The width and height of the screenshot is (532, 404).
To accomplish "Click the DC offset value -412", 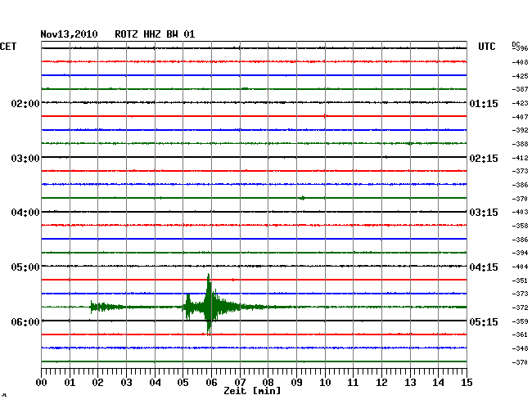I will [x=520, y=158].
